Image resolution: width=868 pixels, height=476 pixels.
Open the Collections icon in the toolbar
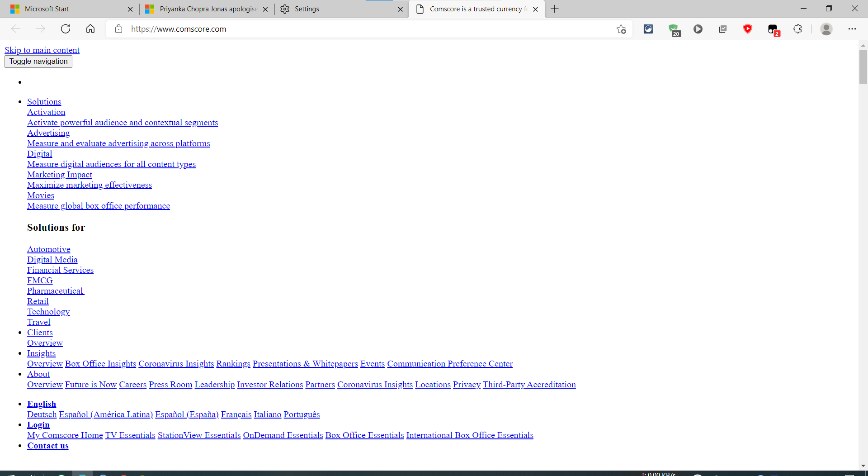pyautogui.click(x=722, y=29)
